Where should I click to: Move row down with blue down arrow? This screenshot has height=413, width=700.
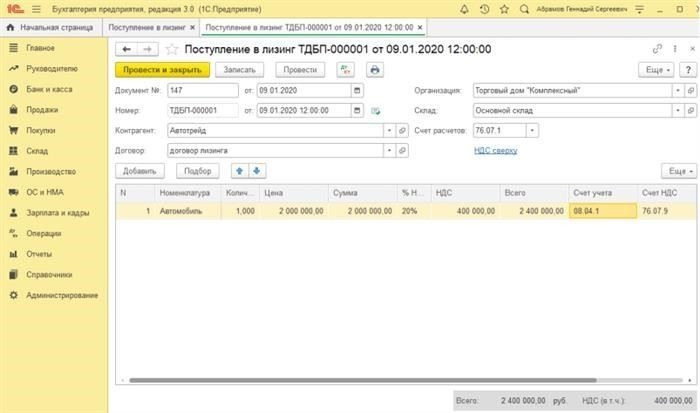pos(256,171)
